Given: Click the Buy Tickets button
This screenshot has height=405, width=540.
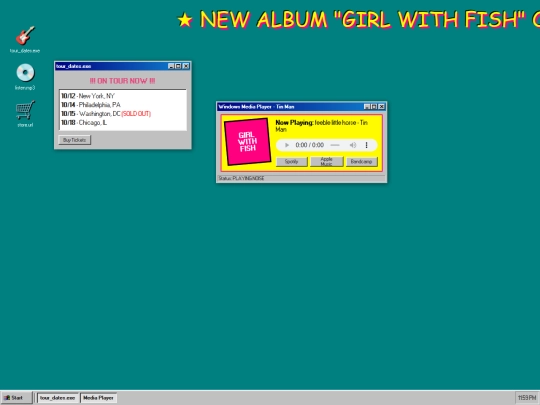Looking at the screenshot, I should tap(74, 140).
